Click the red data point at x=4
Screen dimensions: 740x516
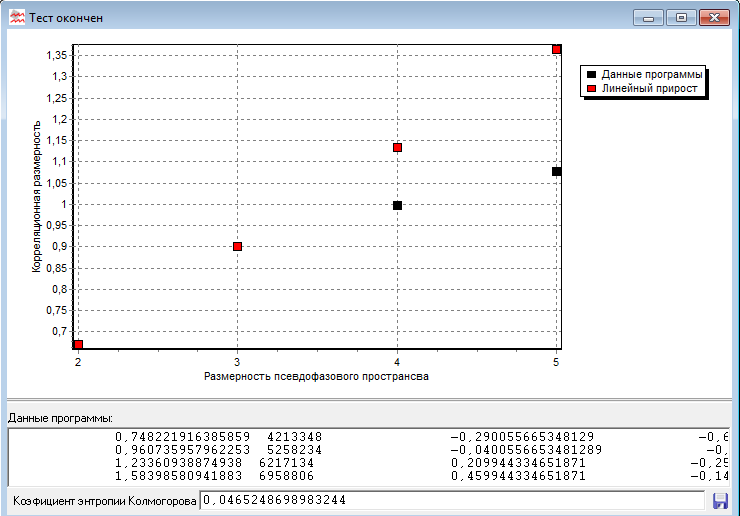coord(397,148)
